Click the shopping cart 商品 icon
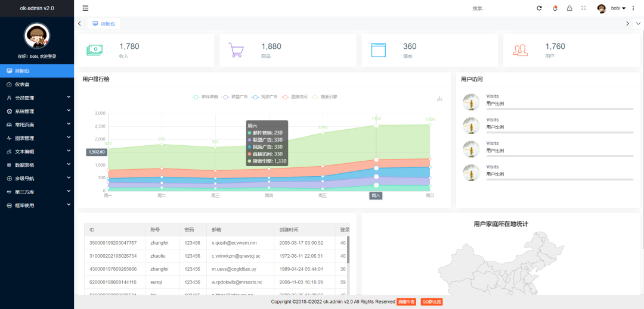644x309 pixels. [x=237, y=51]
